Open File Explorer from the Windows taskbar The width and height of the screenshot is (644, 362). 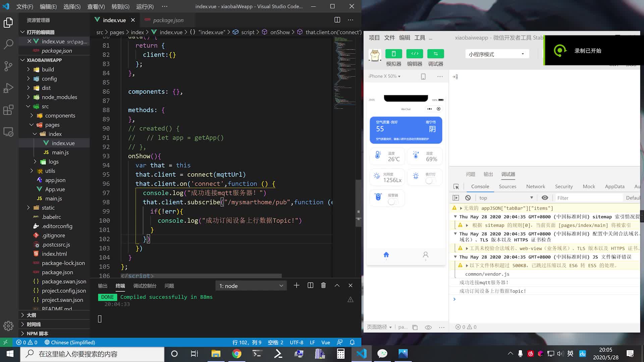(216, 354)
